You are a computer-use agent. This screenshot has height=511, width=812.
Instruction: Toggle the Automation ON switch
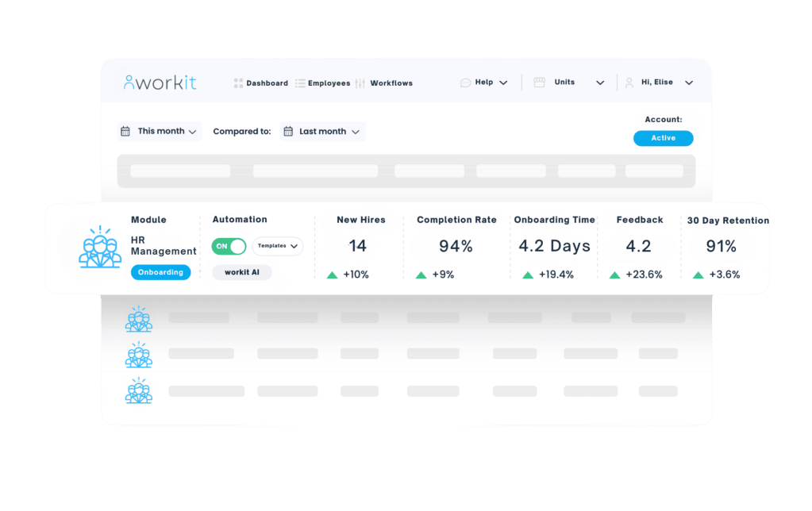[x=229, y=246]
